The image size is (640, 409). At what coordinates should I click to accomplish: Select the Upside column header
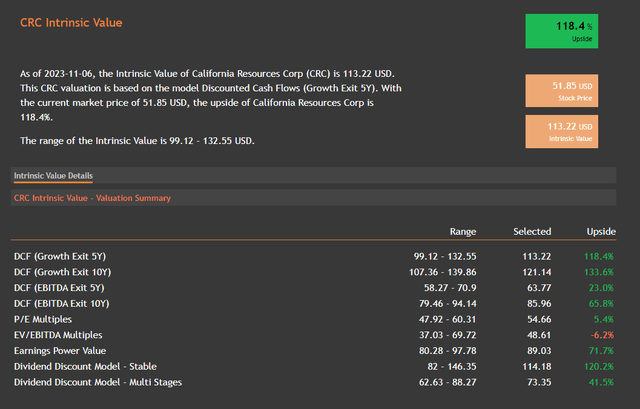601,231
